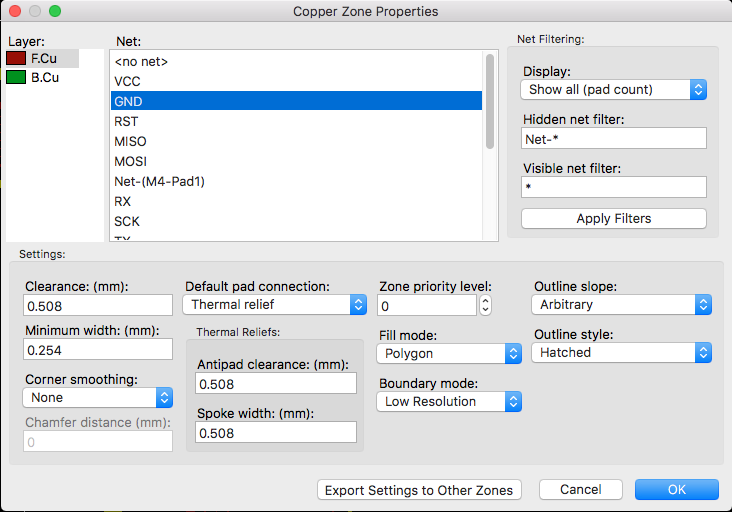This screenshot has width=732, height=512.
Task: Expand the Outline style dropdown
Action: 621,352
